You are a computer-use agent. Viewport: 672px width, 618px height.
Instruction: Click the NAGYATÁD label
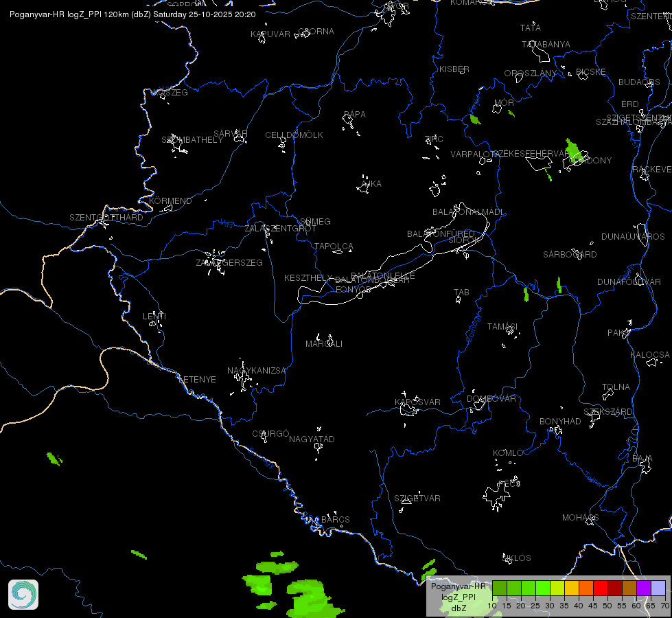click(312, 439)
